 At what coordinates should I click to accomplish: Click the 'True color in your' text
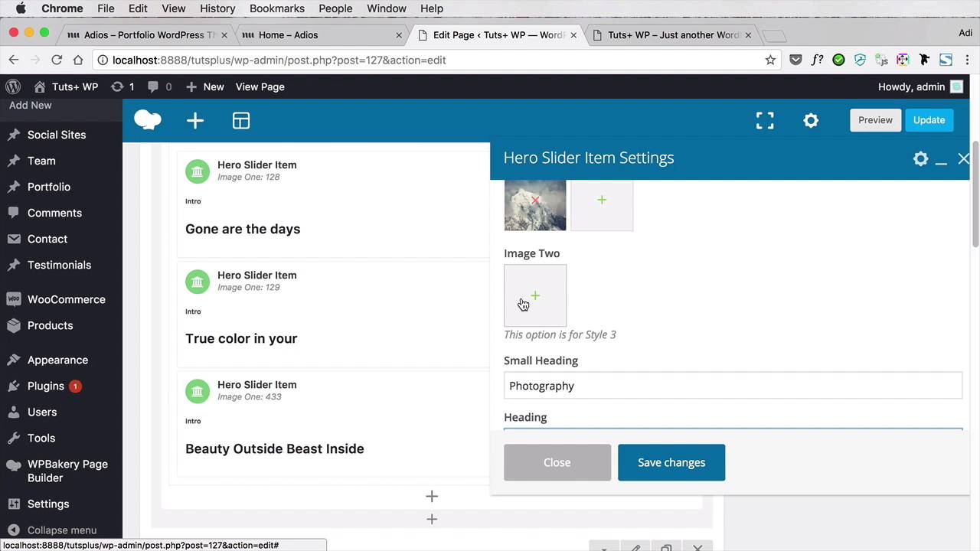241,338
